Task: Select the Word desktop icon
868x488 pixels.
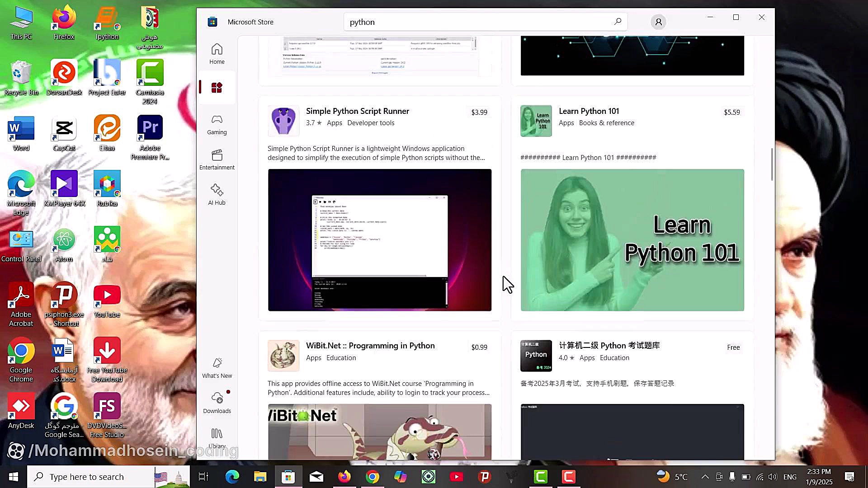Action: (x=21, y=134)
